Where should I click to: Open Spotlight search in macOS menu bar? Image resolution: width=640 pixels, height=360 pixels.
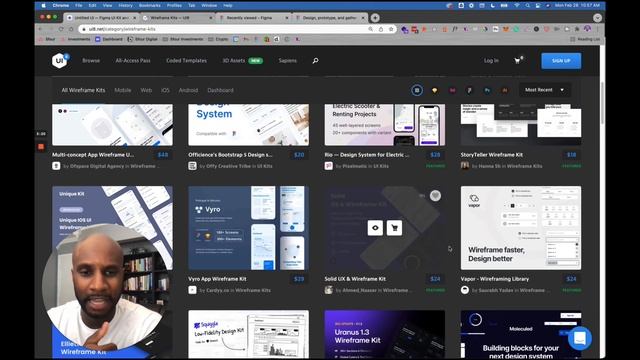527,5
